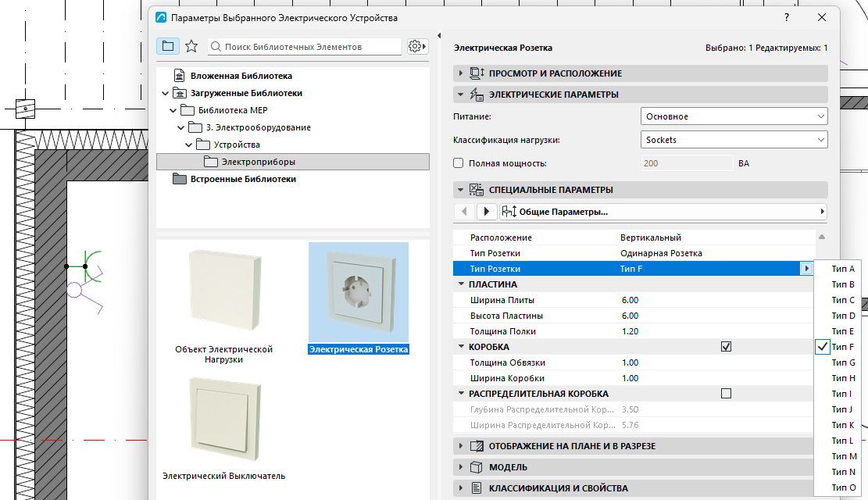
Task: Collapse the Библиотека MEP tree node
Action: (173, 110)
